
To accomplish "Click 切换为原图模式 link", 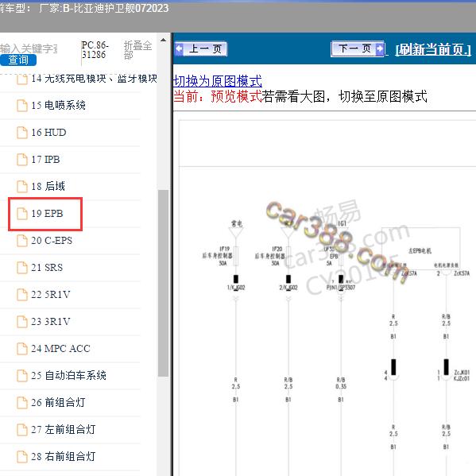I will click(x=218, y=81).
